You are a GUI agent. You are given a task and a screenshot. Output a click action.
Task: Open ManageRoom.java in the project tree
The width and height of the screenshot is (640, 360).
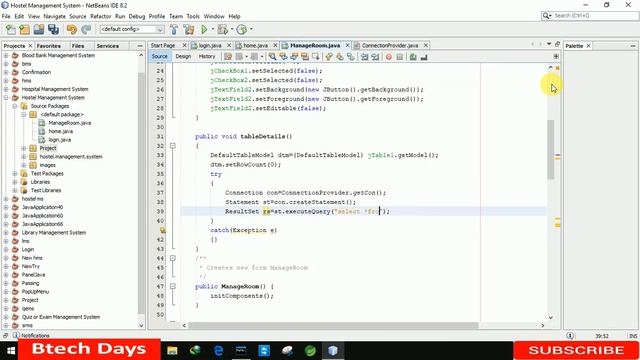coord(69,123)
